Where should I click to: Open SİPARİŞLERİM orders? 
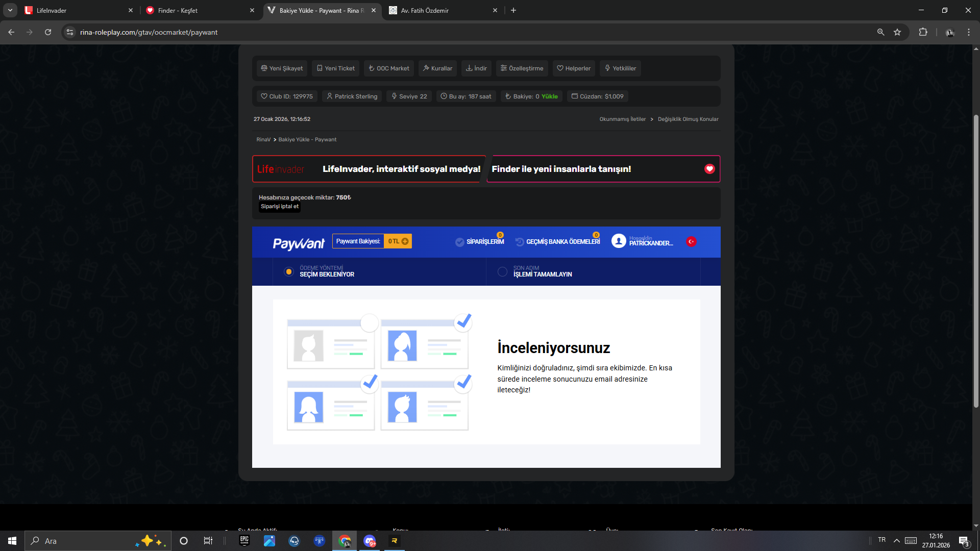pos(480,242)
